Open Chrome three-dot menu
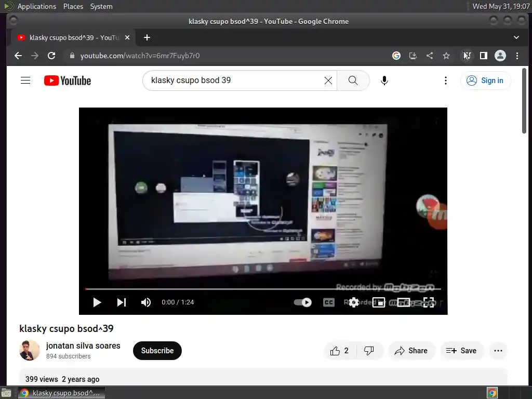This screenshot has width=532, height=399. click(517, 56)
